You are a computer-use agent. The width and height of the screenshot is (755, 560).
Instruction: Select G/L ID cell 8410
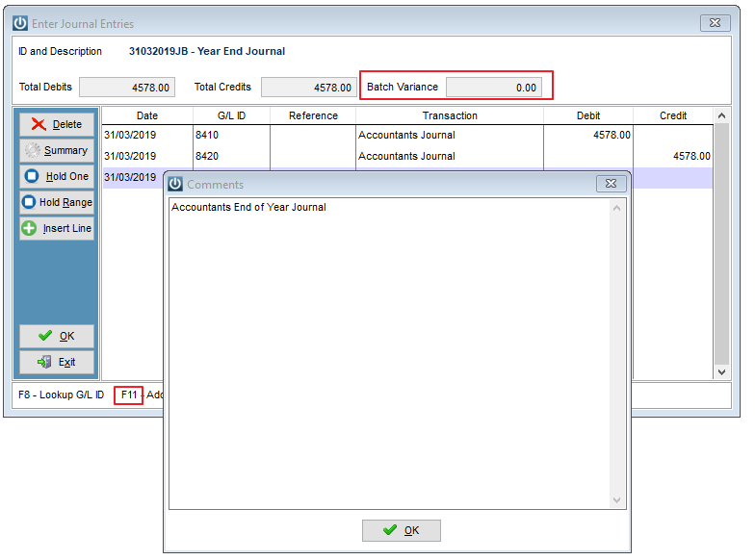pos(231,135)
